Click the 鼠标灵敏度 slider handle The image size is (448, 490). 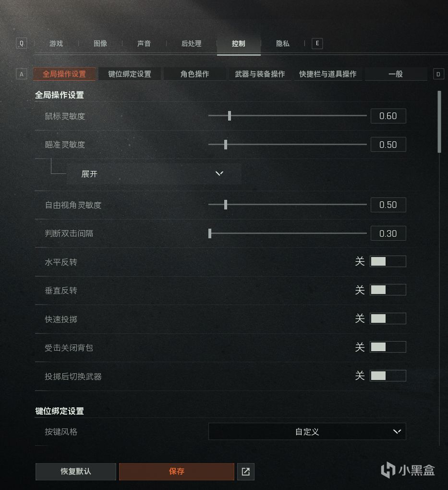click(230, 116)
